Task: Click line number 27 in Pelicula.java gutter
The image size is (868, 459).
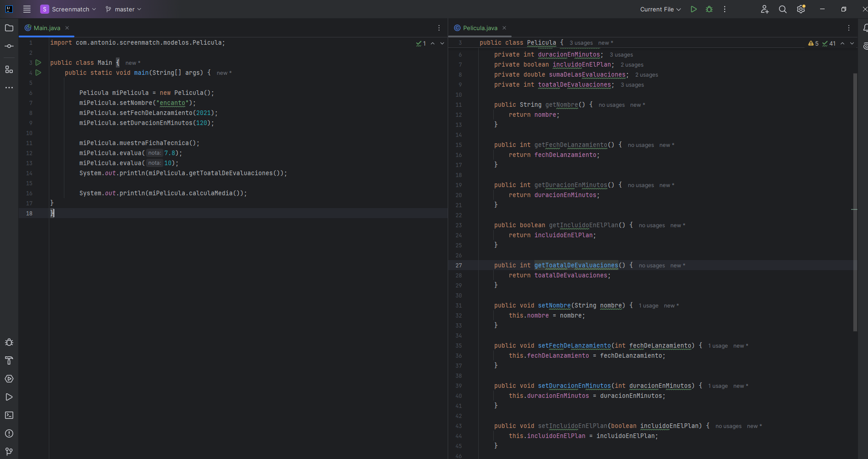Action: (459, 265)
